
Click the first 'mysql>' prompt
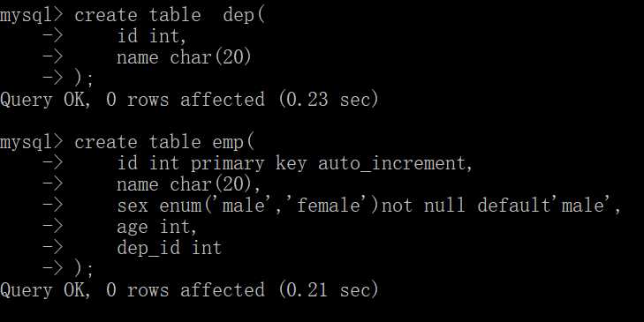point(32,16)
